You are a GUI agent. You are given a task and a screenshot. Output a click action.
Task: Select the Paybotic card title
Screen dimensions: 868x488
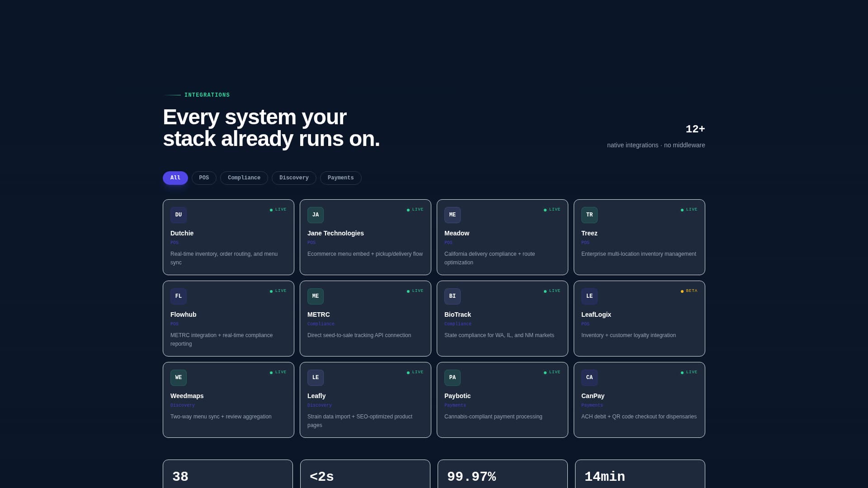[x=458, y=396]
